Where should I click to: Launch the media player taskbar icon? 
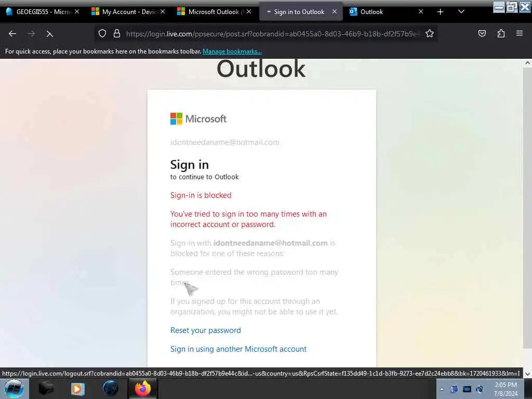(78, 389)
